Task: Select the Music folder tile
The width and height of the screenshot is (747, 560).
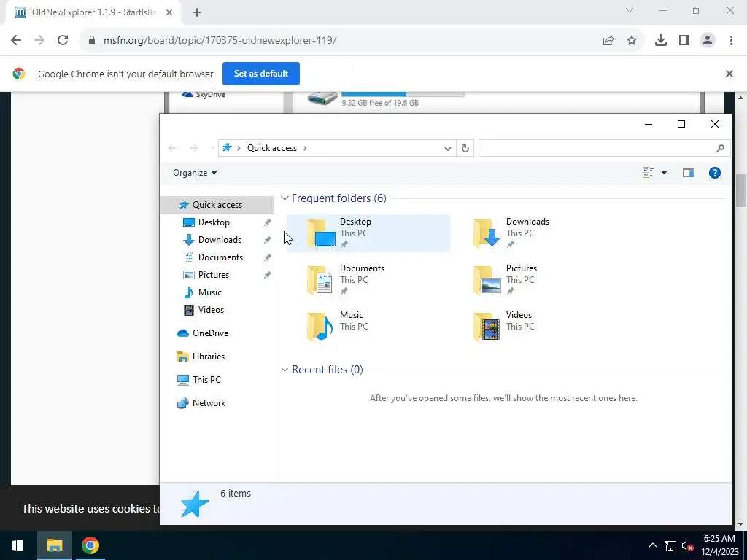Action: point(368,326)
